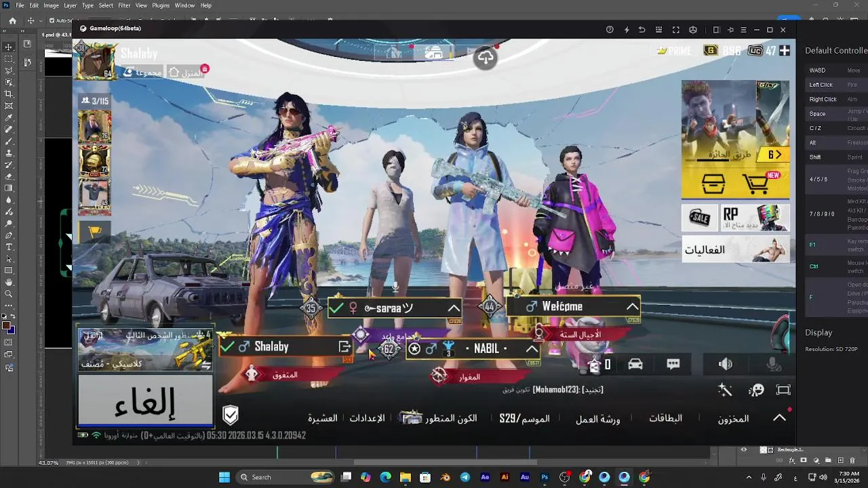Image resolution: width=868 pixels, height=488 pixels.
Task: Open Gameloop help question-mark icon
Action: click(610, 30)
